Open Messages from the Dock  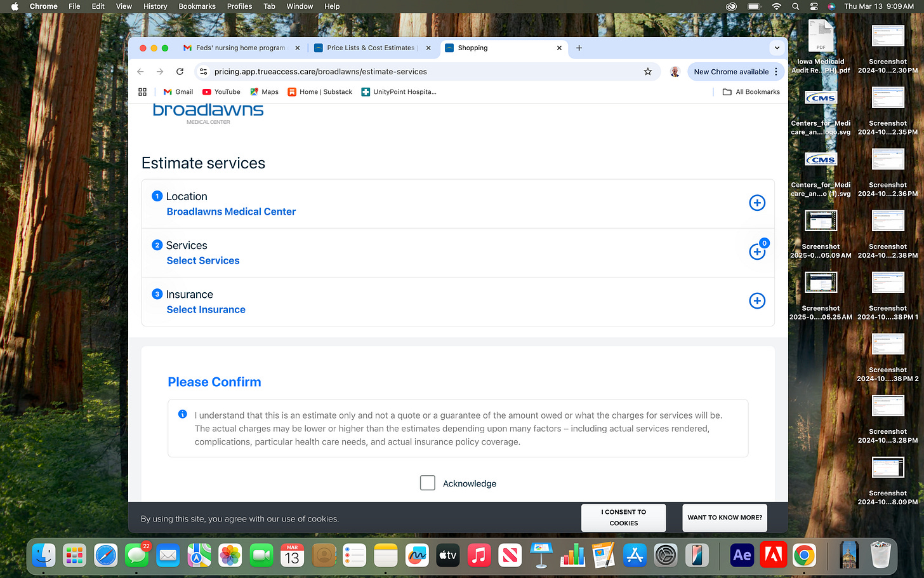pyautogui.click(x=136, y=556)
